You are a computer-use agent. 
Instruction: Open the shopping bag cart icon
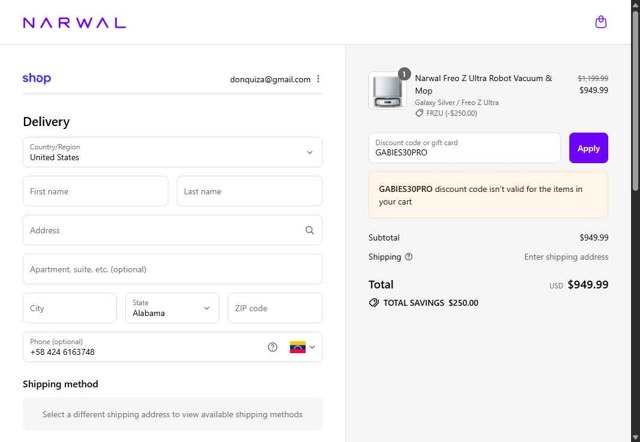coord(600,22)
